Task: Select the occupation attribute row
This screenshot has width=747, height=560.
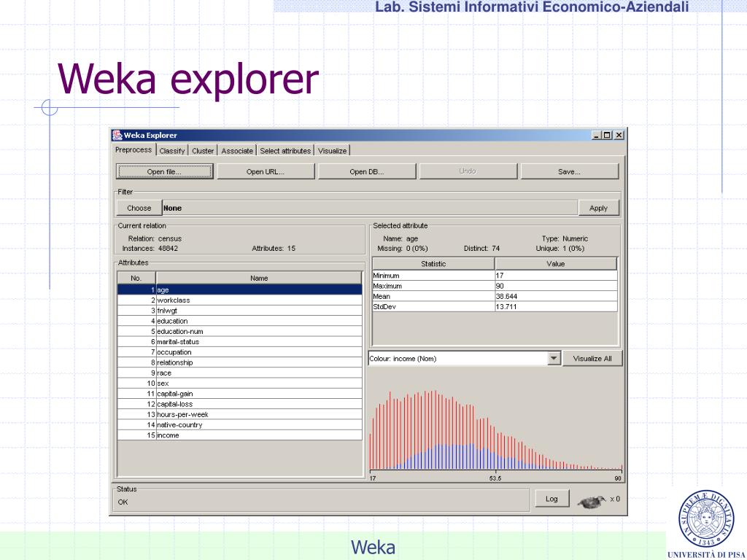Action: click(x=239, y=352)
